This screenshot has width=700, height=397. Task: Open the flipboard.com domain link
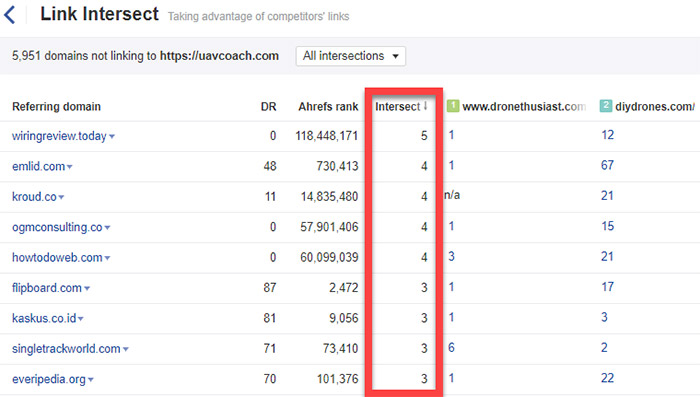[x=47, y=288]
